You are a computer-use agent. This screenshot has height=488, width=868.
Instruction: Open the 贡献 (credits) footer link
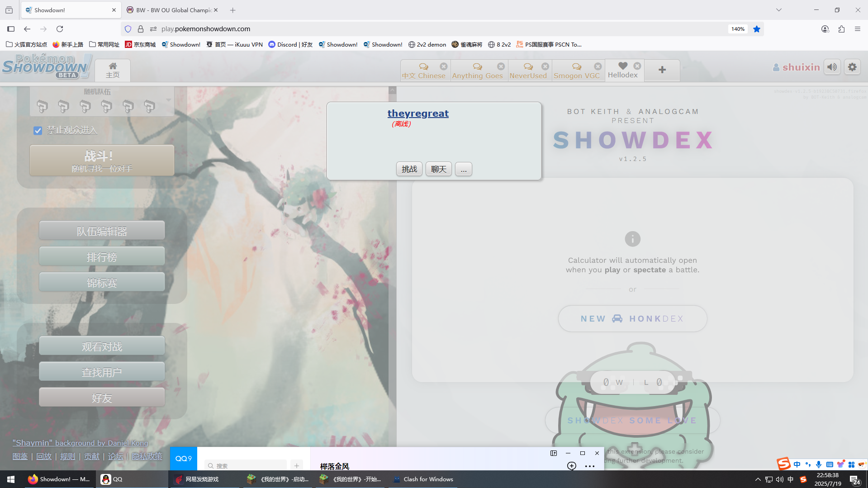tap(92, 456)
